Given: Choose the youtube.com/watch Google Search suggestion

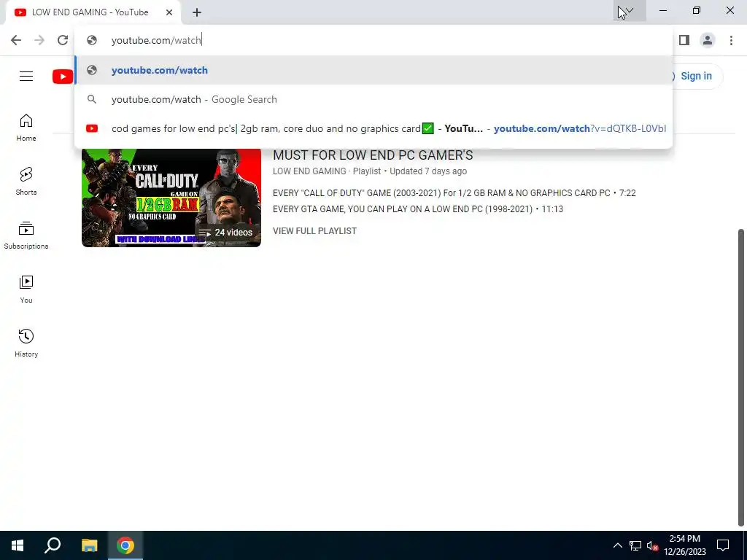Looking at the screenshot, I should 373,99.
